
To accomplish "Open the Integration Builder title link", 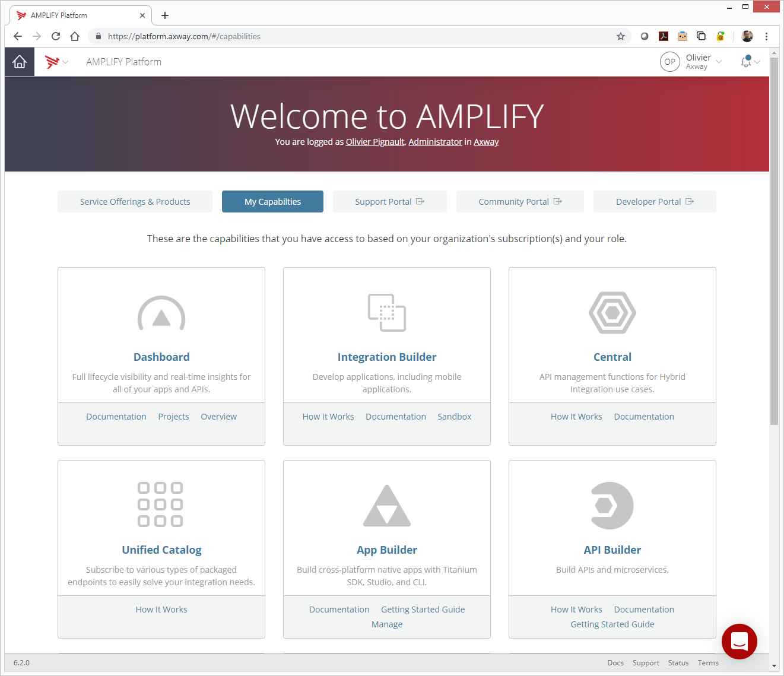I will 387,357.
